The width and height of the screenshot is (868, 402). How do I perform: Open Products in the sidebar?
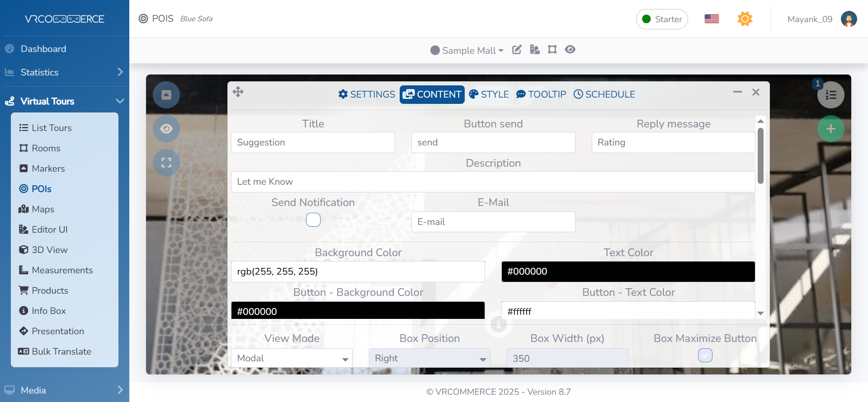(x=50, y=290)
